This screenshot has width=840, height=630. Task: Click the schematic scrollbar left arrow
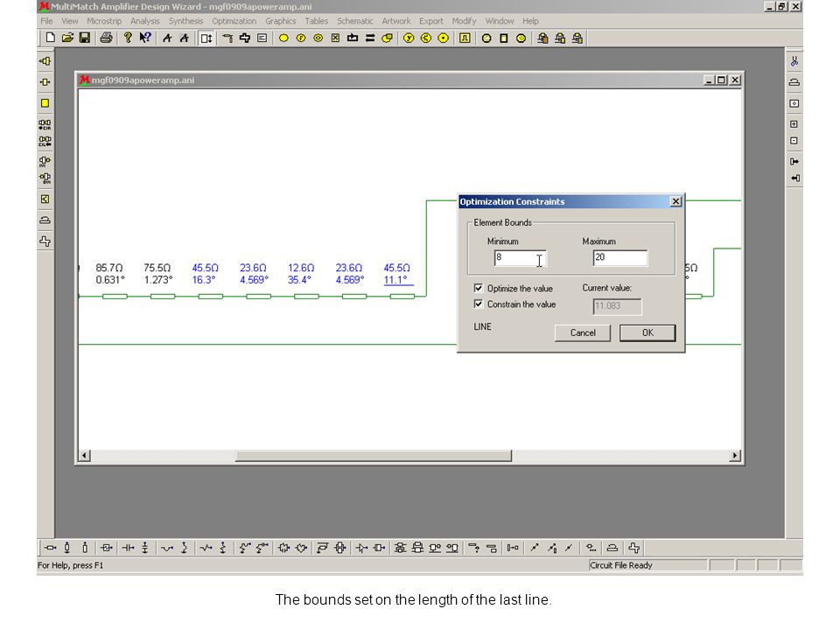pos(85,455)
